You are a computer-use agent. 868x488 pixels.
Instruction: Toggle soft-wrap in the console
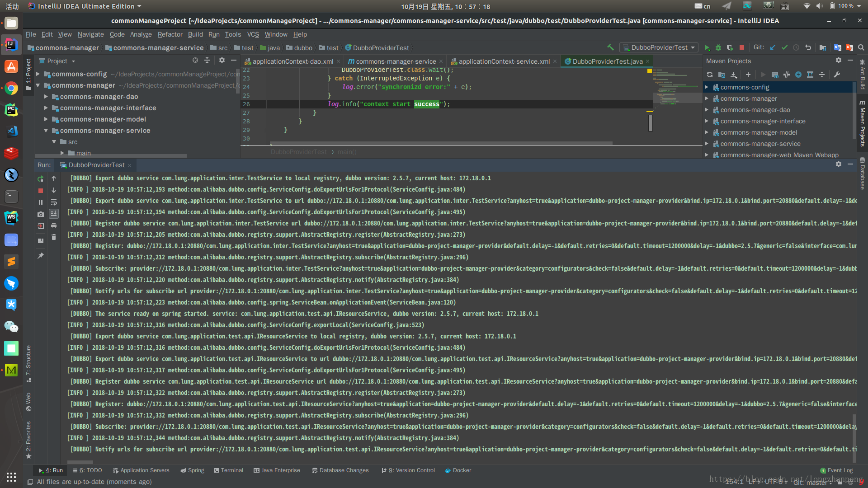[54, 202]
